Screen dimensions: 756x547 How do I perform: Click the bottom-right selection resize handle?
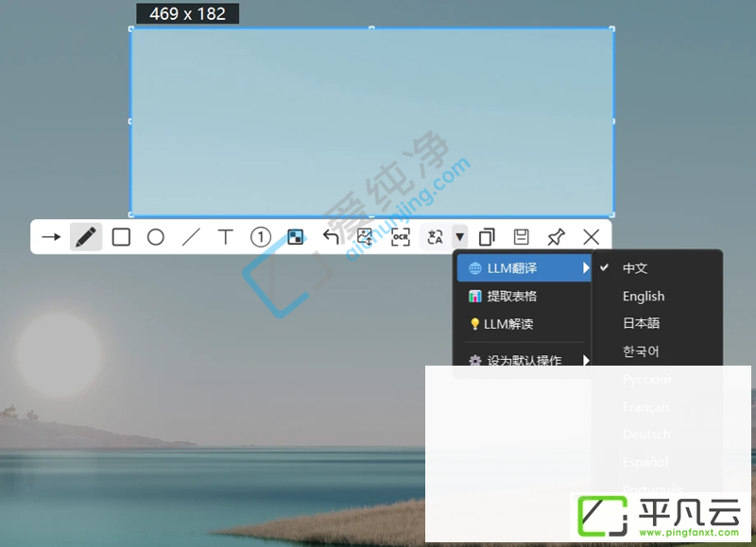[x=612, y=214]
